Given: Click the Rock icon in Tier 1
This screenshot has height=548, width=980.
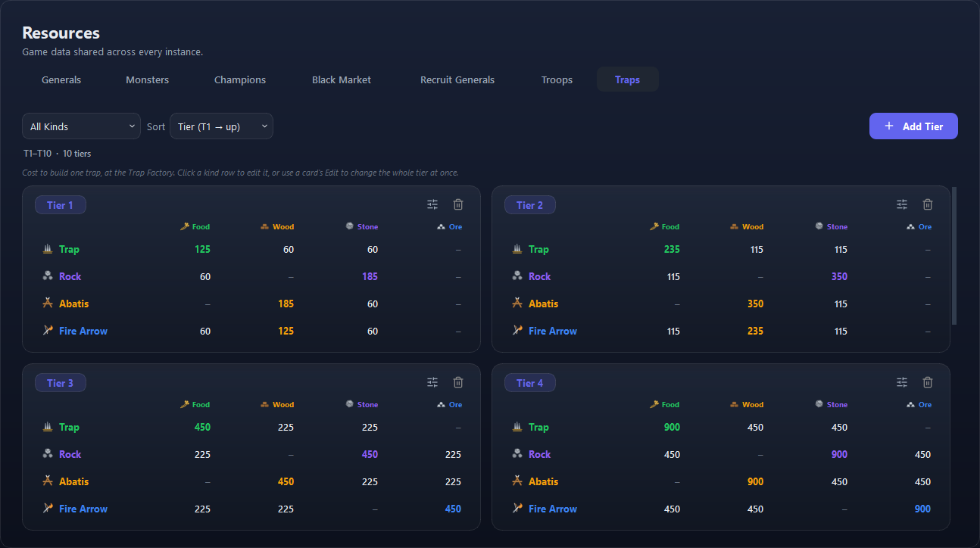Looking at the screenshot, I should coord(48,276).
